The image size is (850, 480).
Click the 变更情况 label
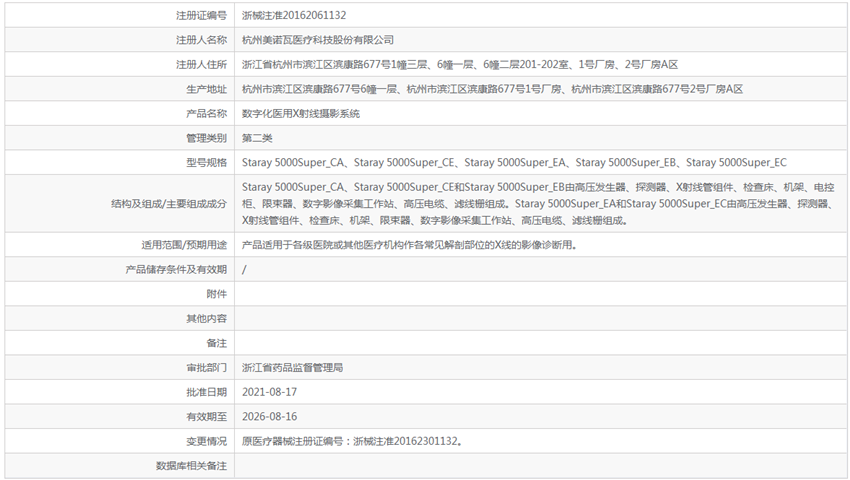click(x=207, y=441)
